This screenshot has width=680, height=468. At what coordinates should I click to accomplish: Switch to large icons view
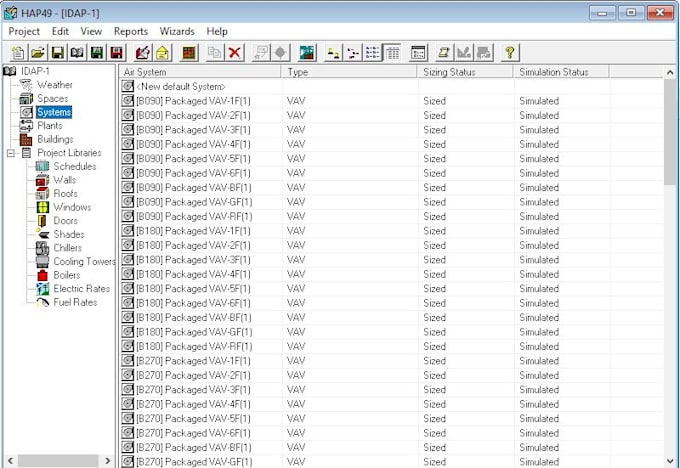click(x=333, y=53)
